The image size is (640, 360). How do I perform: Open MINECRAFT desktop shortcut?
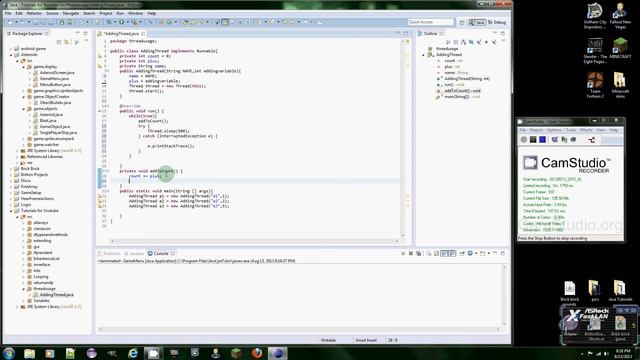tap(620, 48)
